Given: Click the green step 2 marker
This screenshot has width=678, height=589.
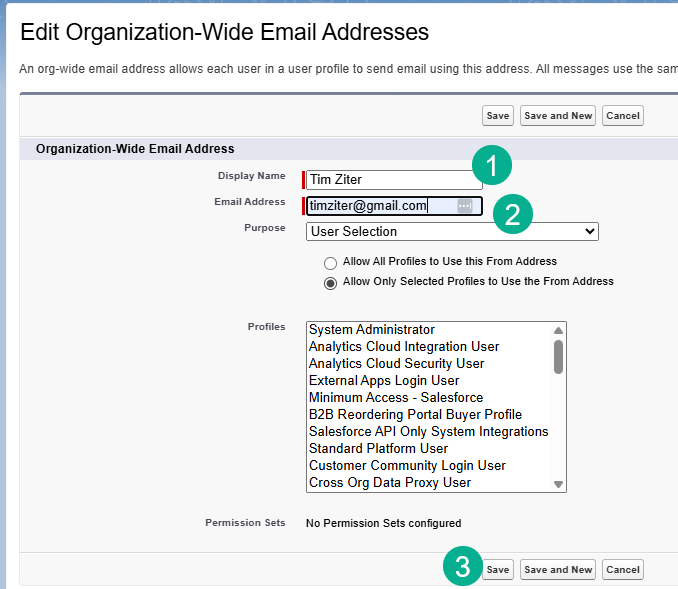Looking at the screenshot, I should [512, 215].
